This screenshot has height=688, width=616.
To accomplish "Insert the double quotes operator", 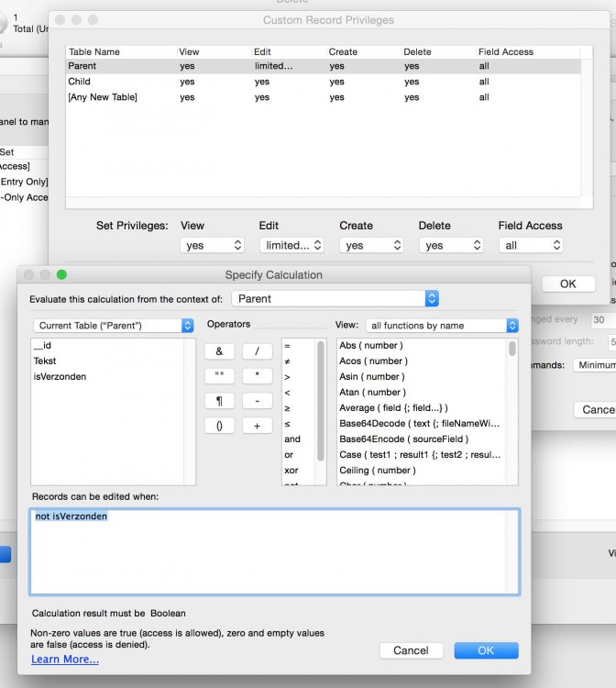I will [x=219, y=376].
